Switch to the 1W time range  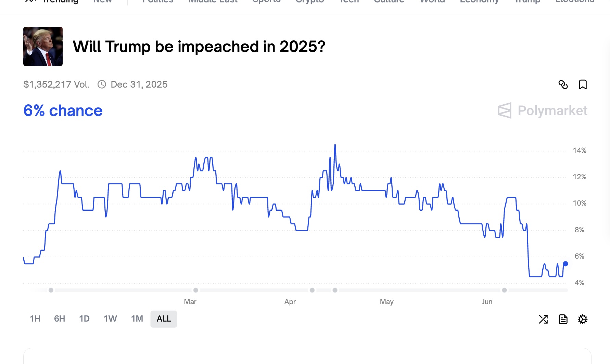(x=110, y=319)
